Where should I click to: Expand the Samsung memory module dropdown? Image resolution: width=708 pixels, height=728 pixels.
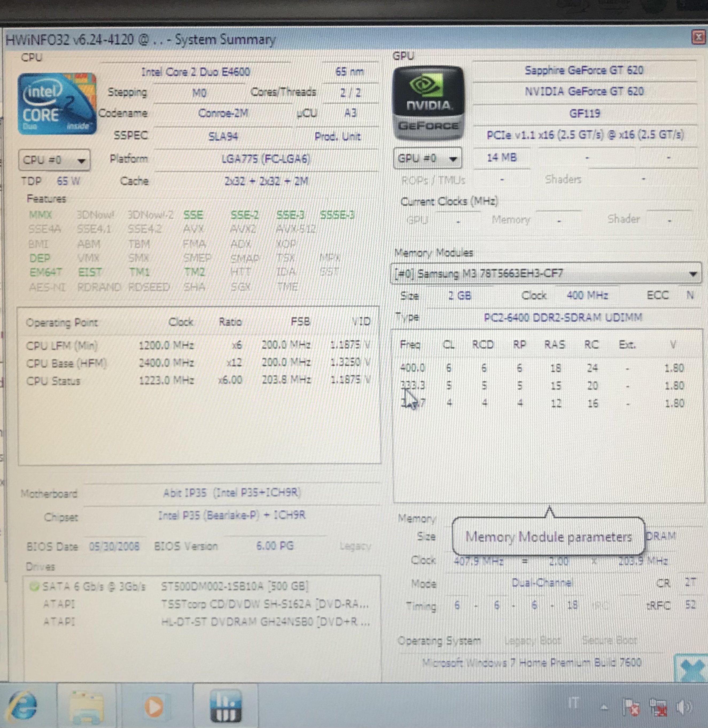[693, 274]
